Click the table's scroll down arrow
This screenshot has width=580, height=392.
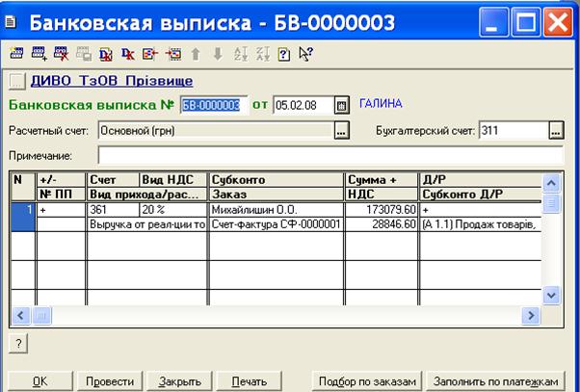click(551, 296)
